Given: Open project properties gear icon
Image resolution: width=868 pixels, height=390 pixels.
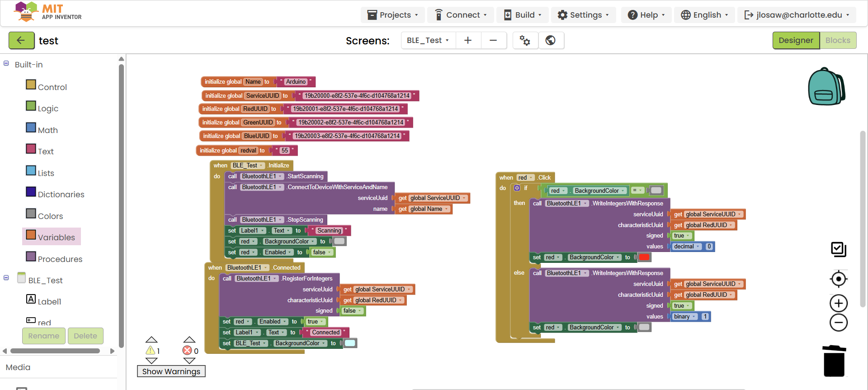Looking at the screenshot, I should [525, 41].
